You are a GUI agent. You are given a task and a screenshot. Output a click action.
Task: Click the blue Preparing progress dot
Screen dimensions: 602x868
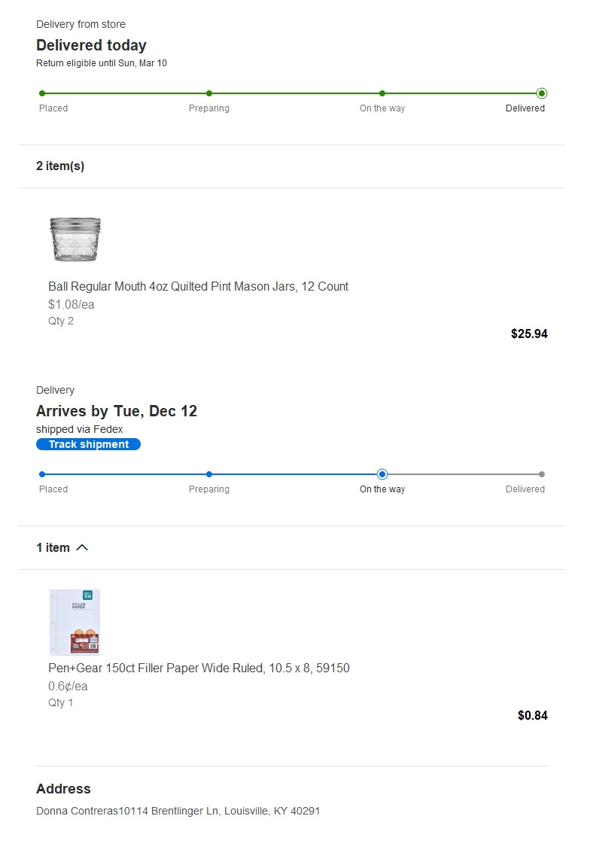coord(209,474)
